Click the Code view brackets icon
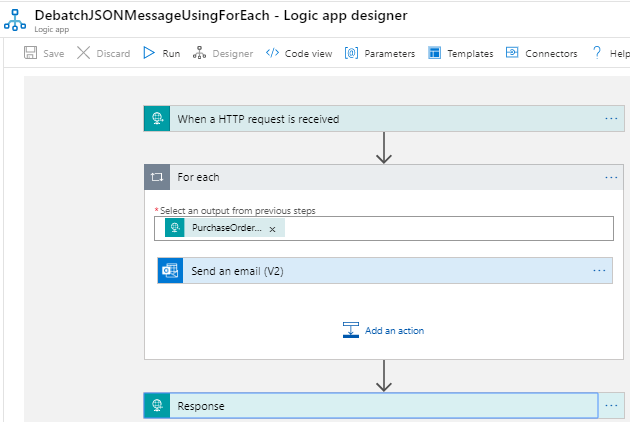Image resolution: width=630 pixels, height=422 pixels. [x=272, y=53]
